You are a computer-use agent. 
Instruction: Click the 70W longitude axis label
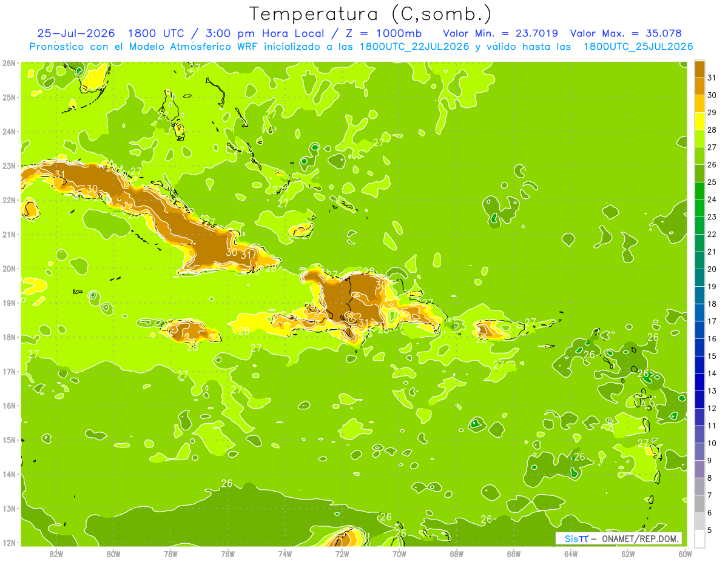point(399,554)
